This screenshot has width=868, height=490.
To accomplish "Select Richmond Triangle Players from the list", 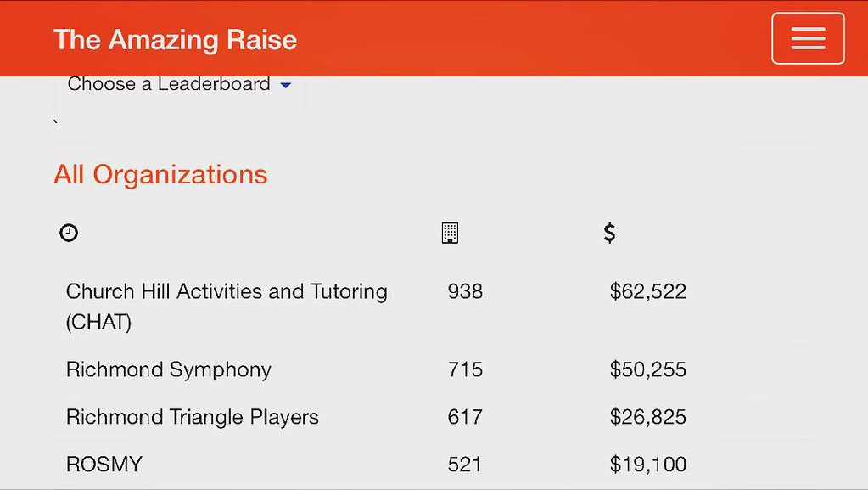I will point(192,417).
